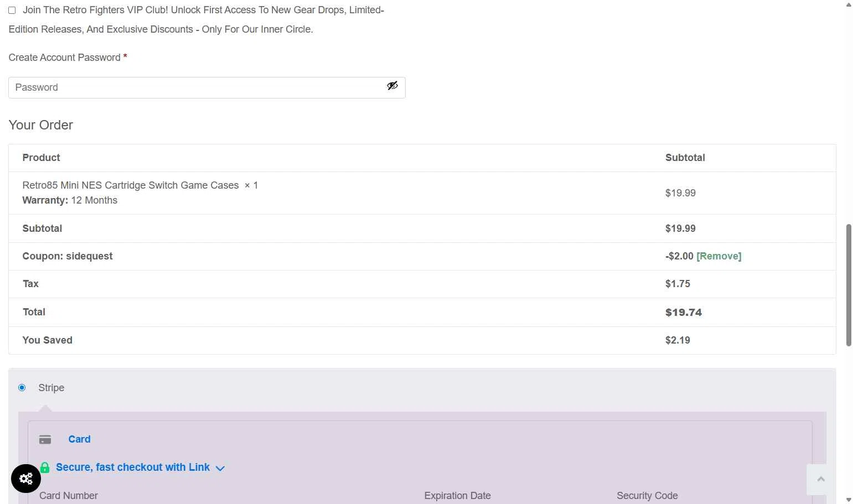Toggle password visibility eye icon
Screen dimensions: 853x504
(392, 86)
